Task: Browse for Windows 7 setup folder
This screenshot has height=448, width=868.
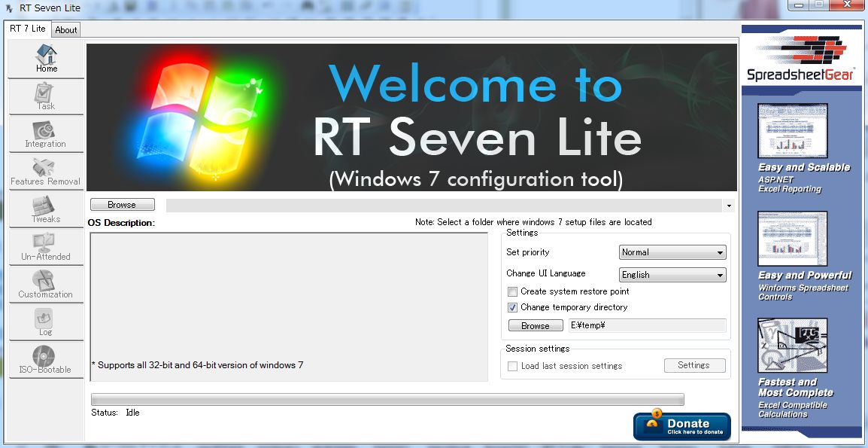Action: pos(123,205)
